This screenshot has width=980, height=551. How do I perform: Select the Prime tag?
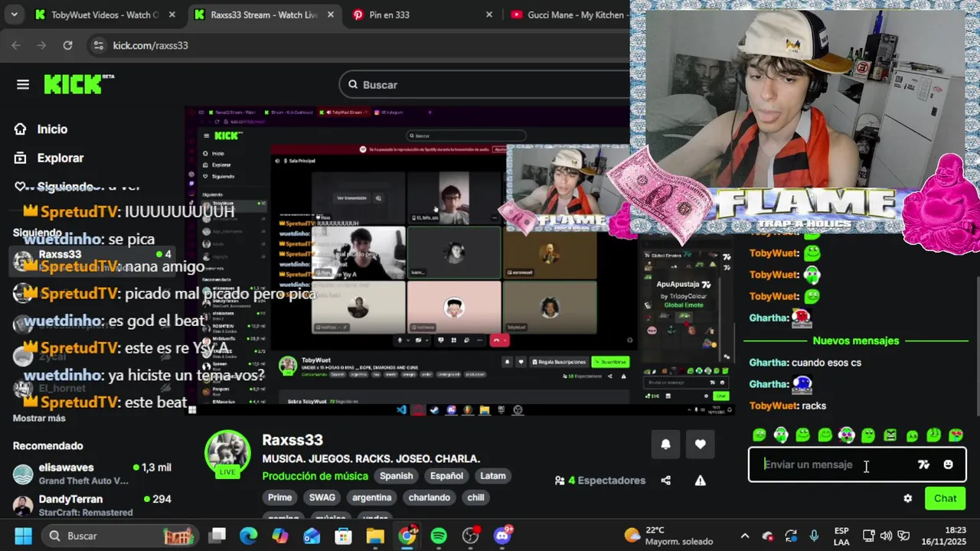click(x=279, y=497)
